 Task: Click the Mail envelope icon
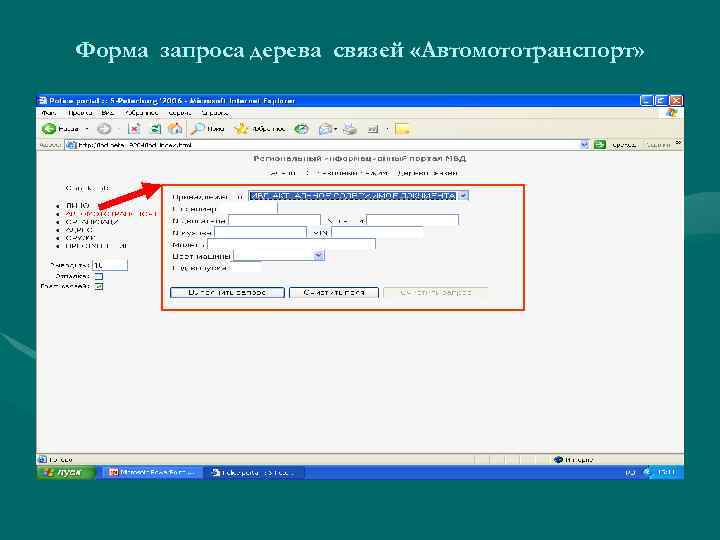pos(325,129)
